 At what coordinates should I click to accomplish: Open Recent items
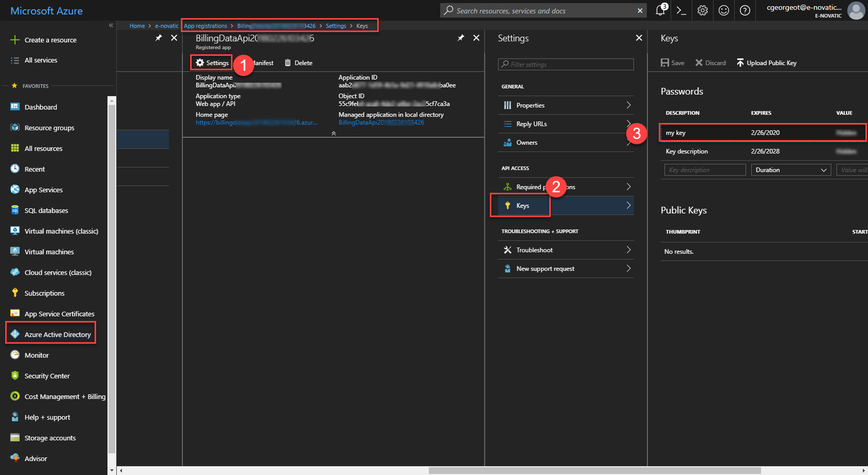pyautogui.click(x=35, y=169)
